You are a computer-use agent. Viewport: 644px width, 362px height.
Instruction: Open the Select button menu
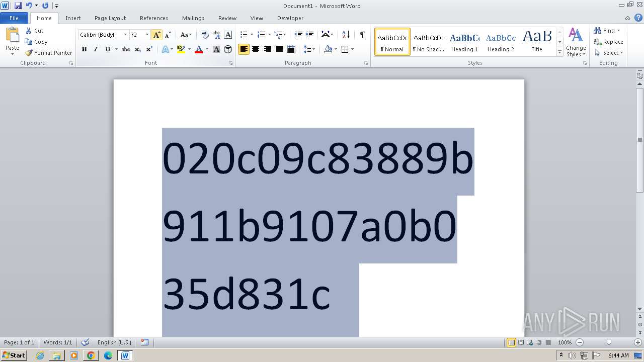pyautogui.click(x=609, y=53)
